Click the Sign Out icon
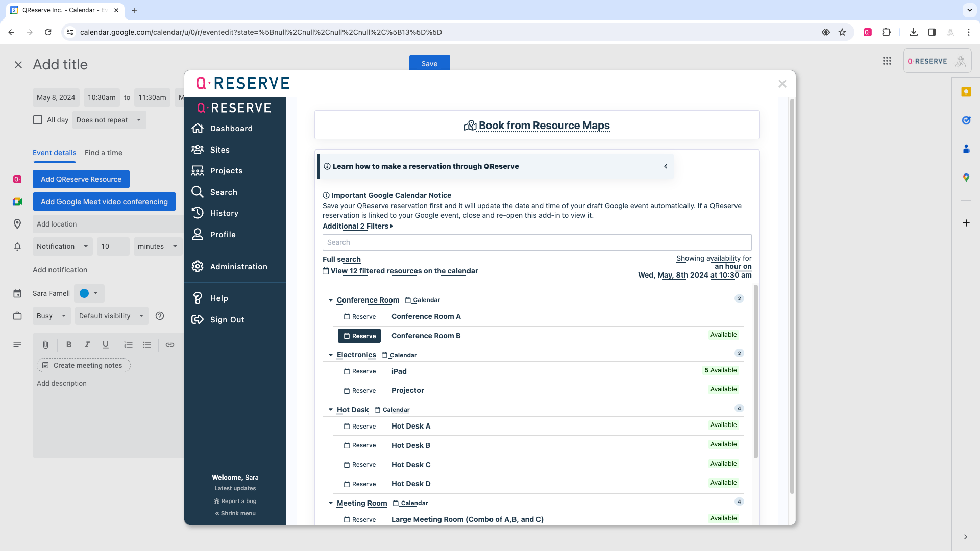The height and width of the screenshot is (551, 980). pyautogui.click(x=198, y=320)
